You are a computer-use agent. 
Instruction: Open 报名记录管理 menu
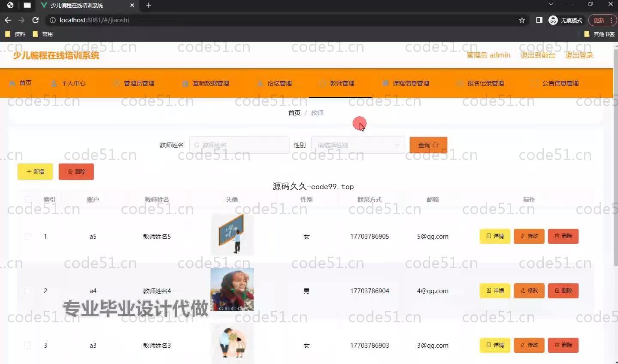[x=480, y=83]
